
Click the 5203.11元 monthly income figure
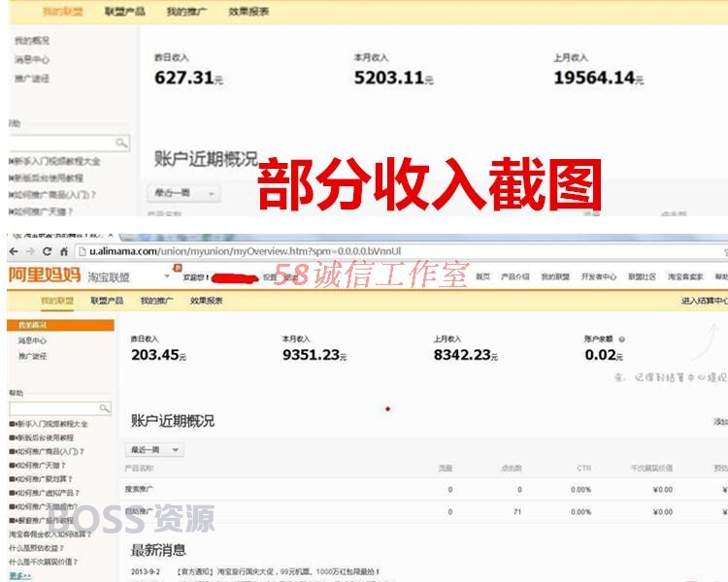point(394,78)
